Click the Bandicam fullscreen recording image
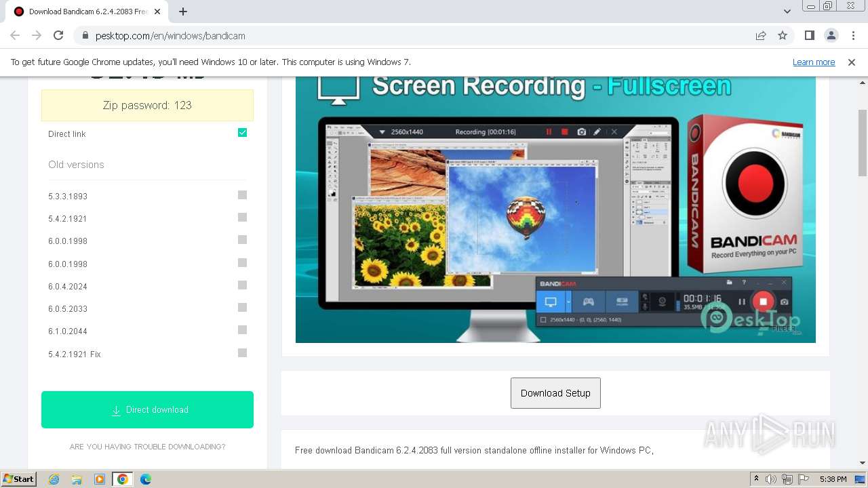Image resolution: width=868 pixels, height=488 pixels. 555,209
